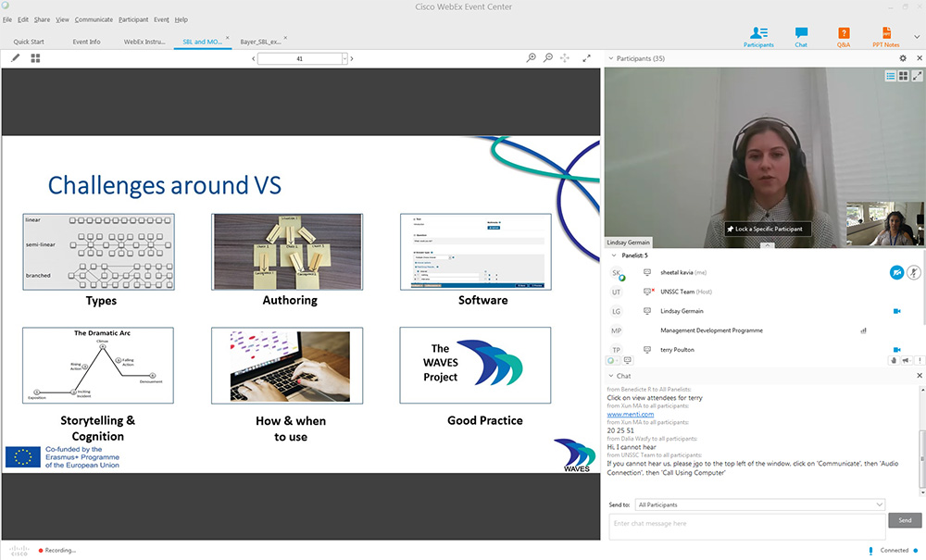Open the File menu
Screen dimensions: 926x560
(x=7, y=19)
